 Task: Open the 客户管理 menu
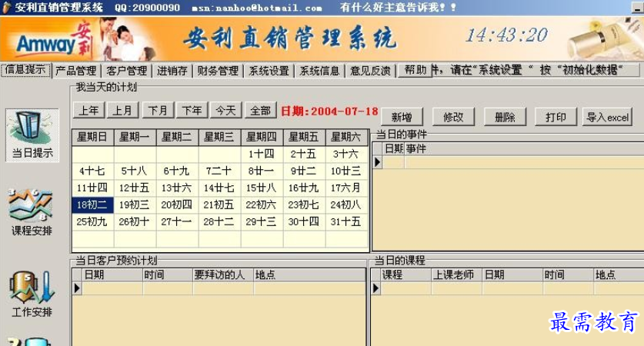tap(126, 71)
